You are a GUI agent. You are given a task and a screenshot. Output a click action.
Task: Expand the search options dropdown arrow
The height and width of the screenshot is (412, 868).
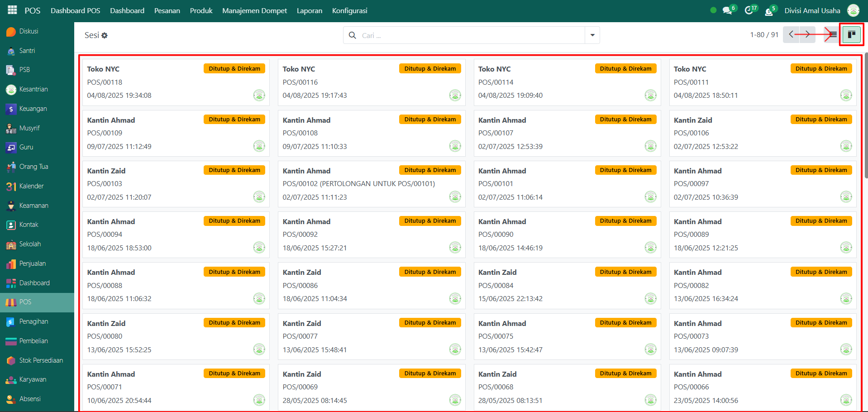pos(592,35)
